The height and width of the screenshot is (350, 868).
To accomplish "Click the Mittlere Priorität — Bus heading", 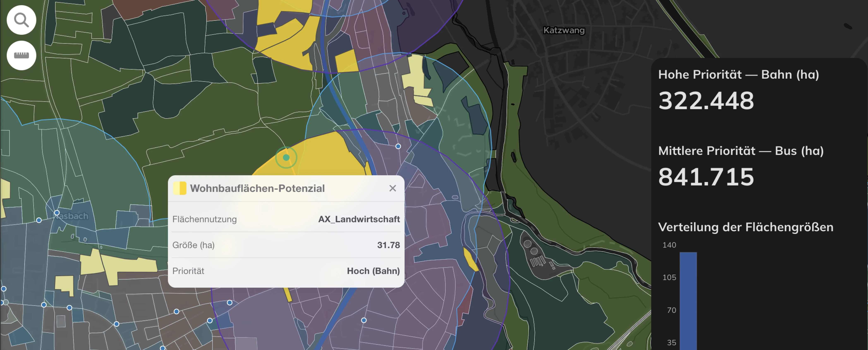I will (741, 151).
